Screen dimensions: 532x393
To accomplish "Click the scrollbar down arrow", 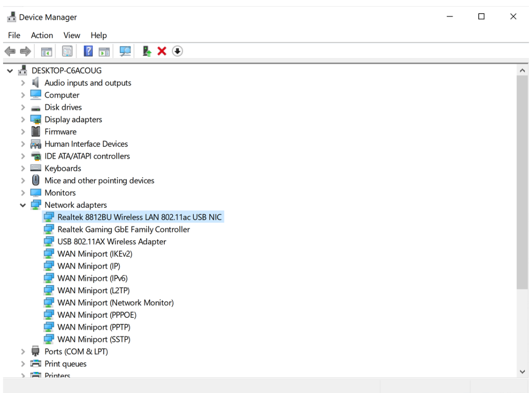I will [522, 372].
